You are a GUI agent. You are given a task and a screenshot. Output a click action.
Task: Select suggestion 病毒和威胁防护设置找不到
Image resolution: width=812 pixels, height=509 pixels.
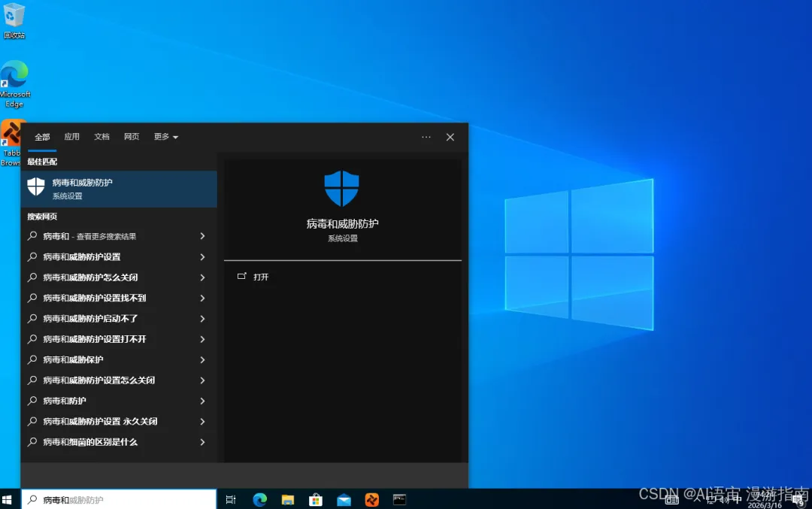(x=119, y=298)
